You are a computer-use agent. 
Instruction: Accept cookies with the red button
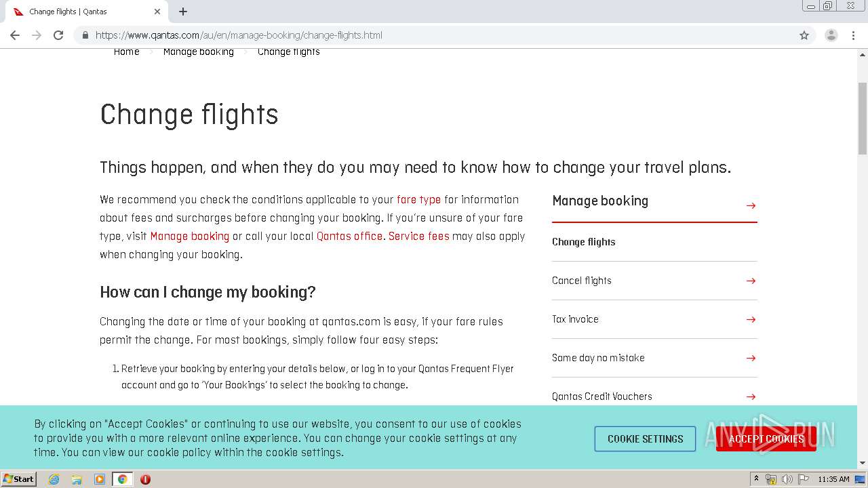coord(766,439)
